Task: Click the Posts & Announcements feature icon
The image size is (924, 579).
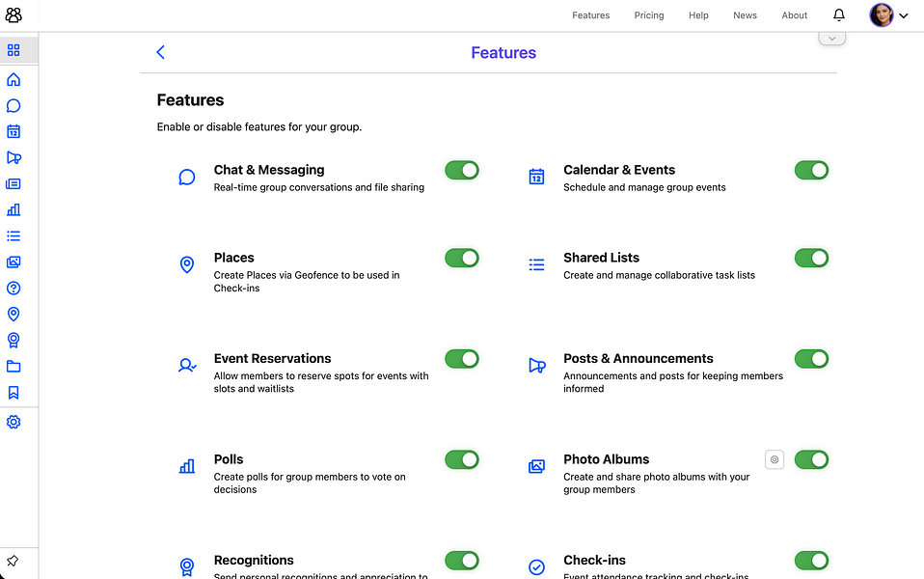Action: [x=537, y=366]
